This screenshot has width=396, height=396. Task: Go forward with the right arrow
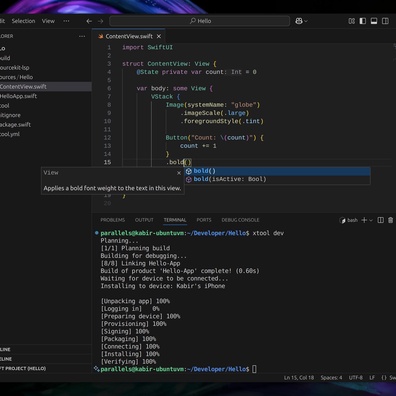[x=100, y=21]
